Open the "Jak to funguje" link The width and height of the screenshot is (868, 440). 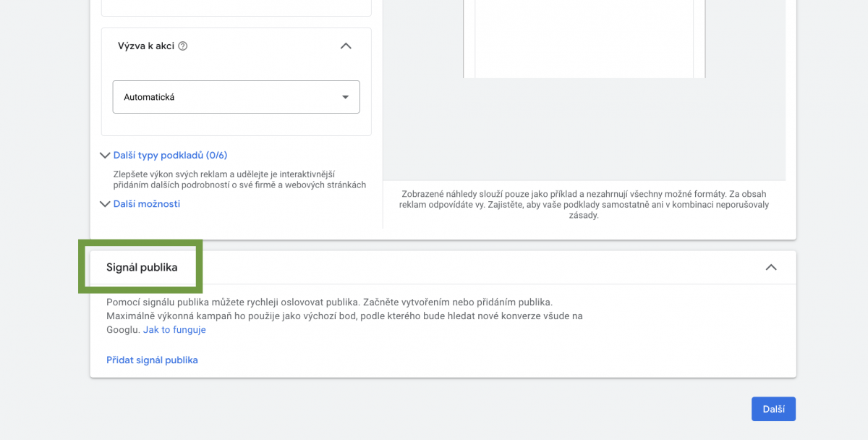coord(174,329)
